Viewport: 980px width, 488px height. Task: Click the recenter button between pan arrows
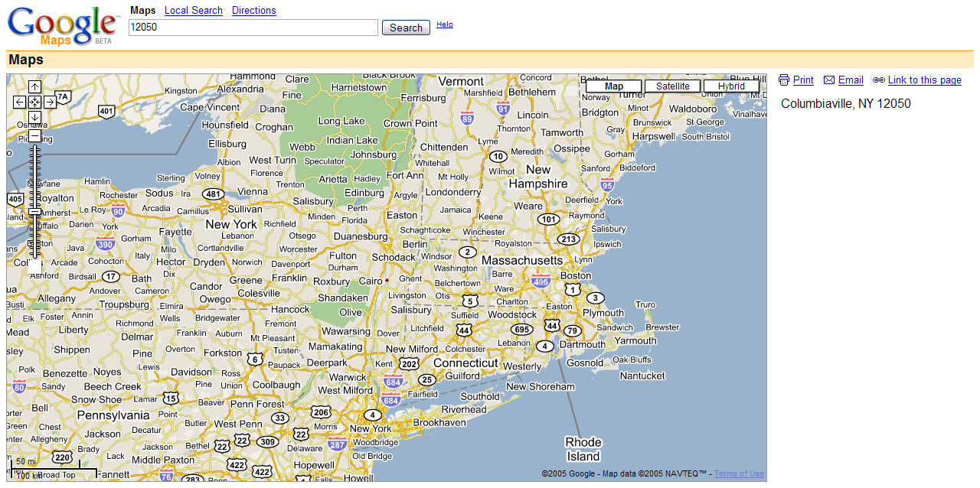34,102
